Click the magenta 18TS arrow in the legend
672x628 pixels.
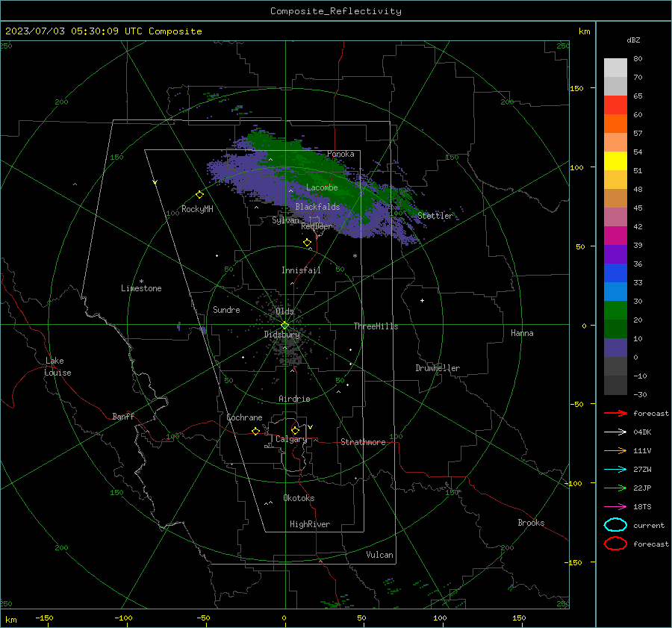(615, 507)
